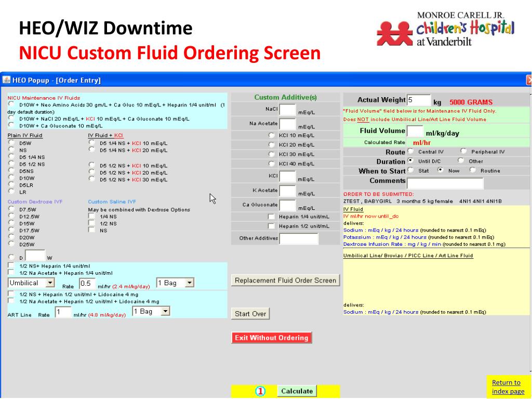Click the Actual Weight field
Viewport: 532px width, 399px height.
click(x=419, y=100)
